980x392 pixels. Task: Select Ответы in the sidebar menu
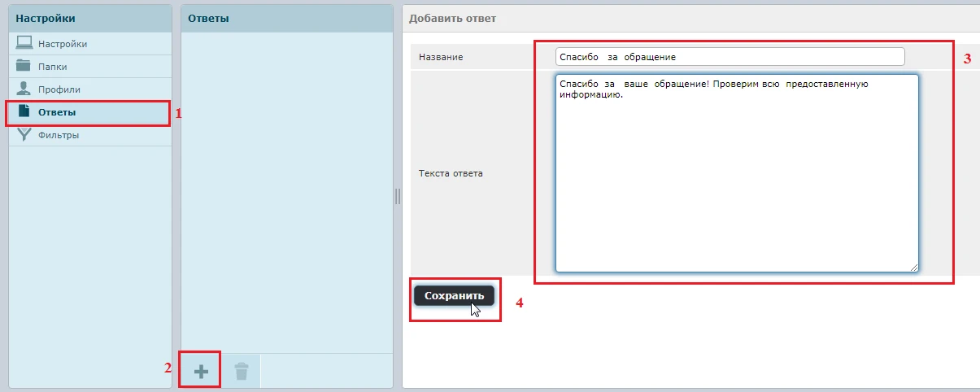pos(57,112)
